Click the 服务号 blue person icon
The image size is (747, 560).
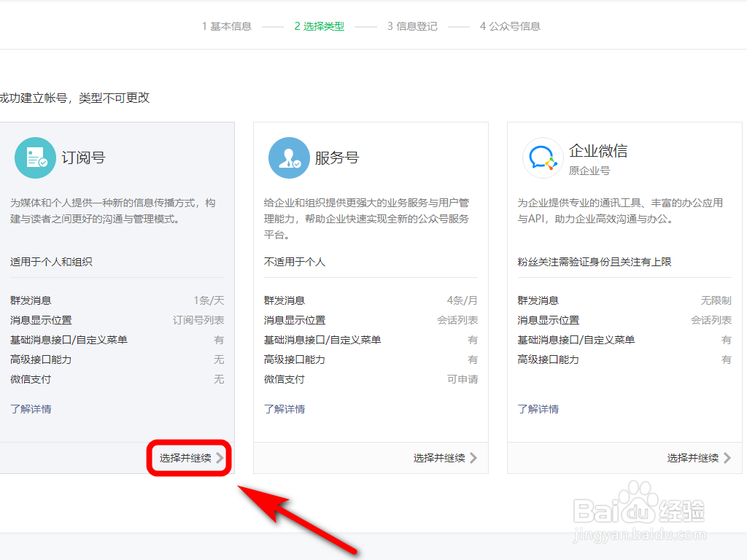click(x=289, y=158)
